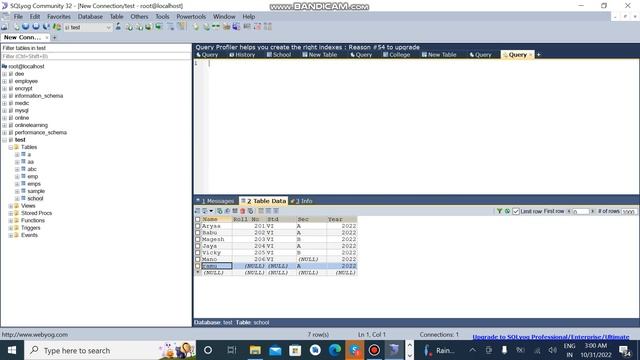The image size is (640, 360).
Task: Tick the checkbox for the Jaya row
Action: [x=198, y=246]
